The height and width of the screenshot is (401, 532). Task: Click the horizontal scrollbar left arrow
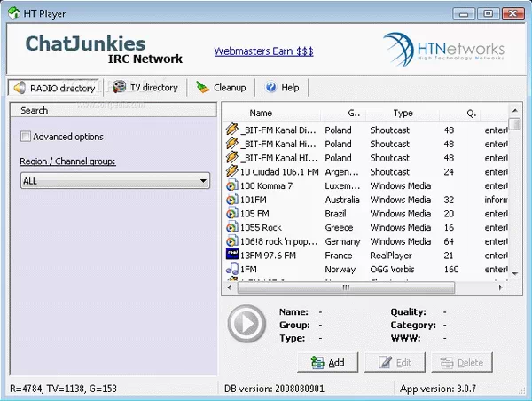coord(230,287)
